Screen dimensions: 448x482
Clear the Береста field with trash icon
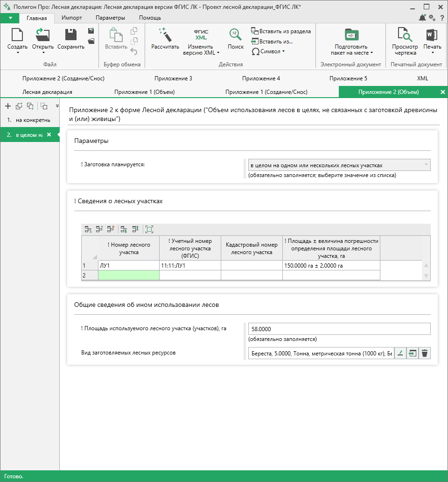424,353
